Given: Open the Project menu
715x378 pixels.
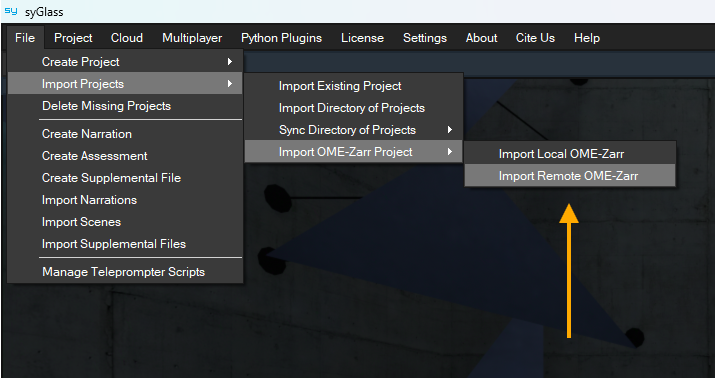Looking at the screenshot, I should (x=73, y=38).
